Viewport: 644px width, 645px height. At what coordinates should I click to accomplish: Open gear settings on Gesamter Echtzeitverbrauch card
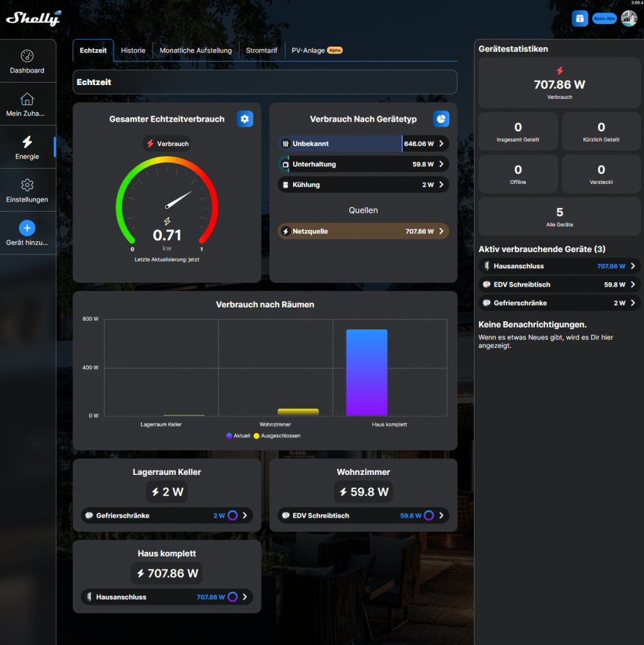244,118
